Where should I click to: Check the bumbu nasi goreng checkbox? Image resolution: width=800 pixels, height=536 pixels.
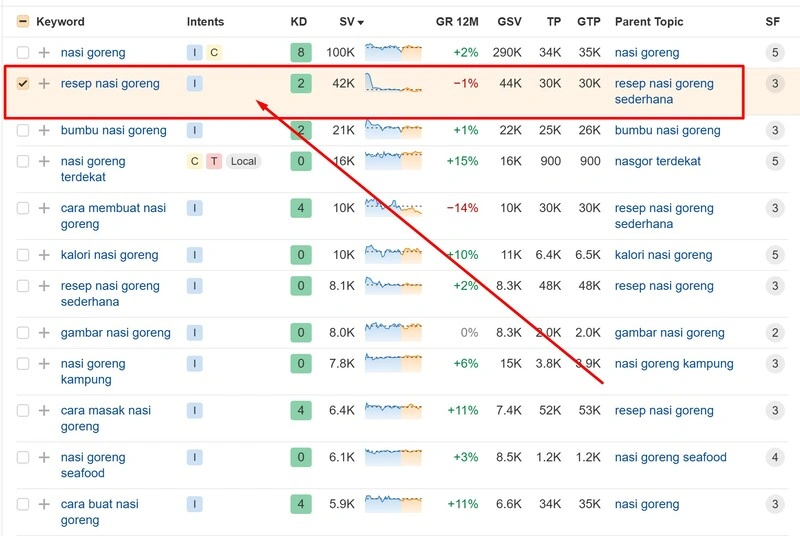point(23,131)
